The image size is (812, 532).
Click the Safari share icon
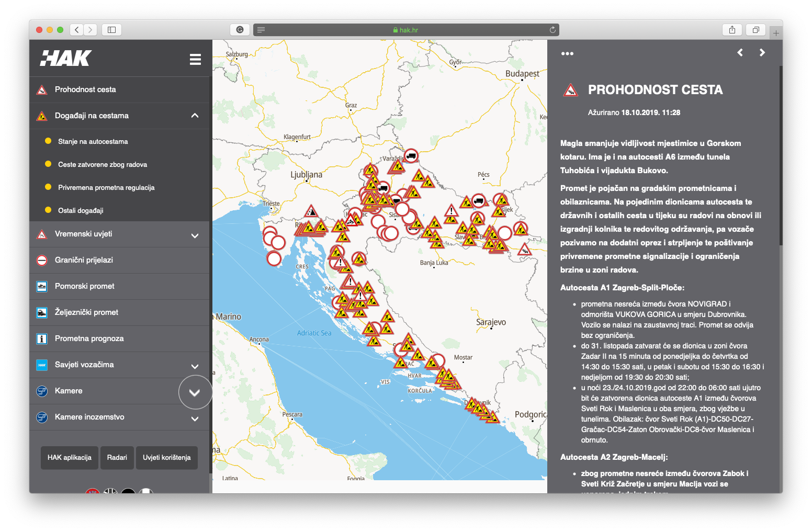coord(732,30)
